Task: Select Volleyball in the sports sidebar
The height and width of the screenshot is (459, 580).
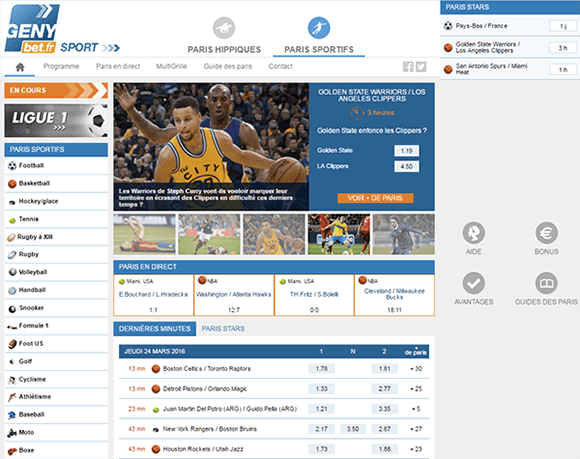Action: pos(56,272)
